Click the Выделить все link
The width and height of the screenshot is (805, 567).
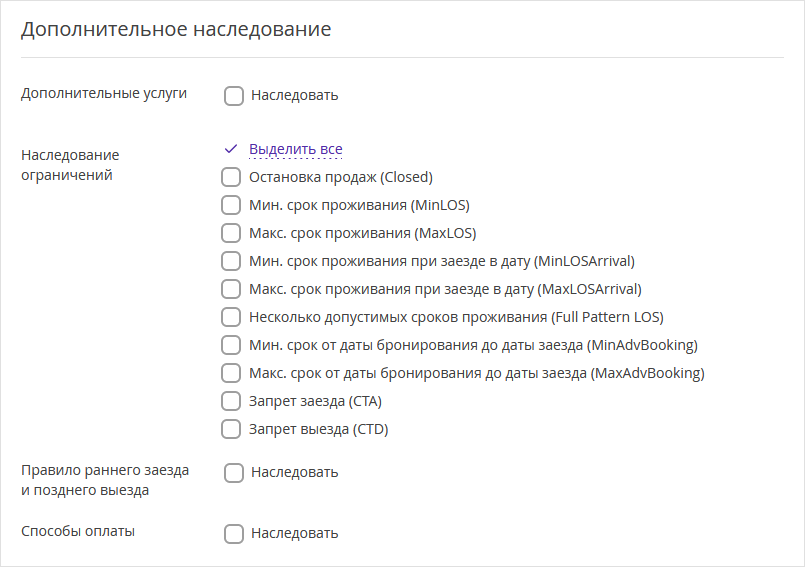[x=296, y=149]
